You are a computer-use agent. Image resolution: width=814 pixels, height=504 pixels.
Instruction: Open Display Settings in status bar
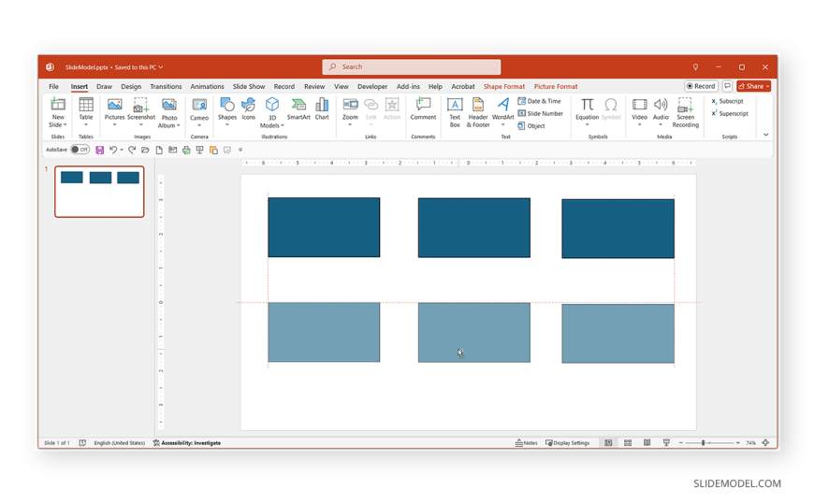tap(567, 442)
